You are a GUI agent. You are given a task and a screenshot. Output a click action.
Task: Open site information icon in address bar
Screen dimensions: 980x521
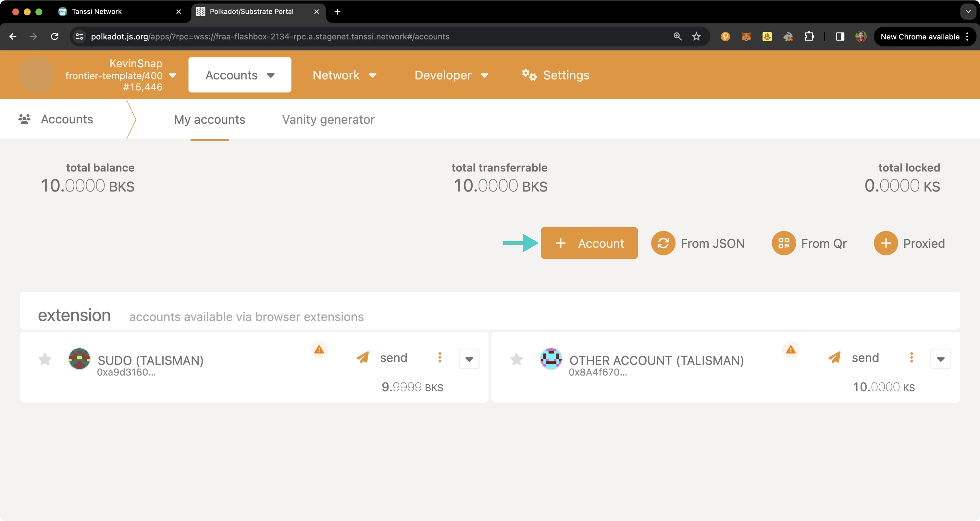pyautogui.click(x=80, y=36)
